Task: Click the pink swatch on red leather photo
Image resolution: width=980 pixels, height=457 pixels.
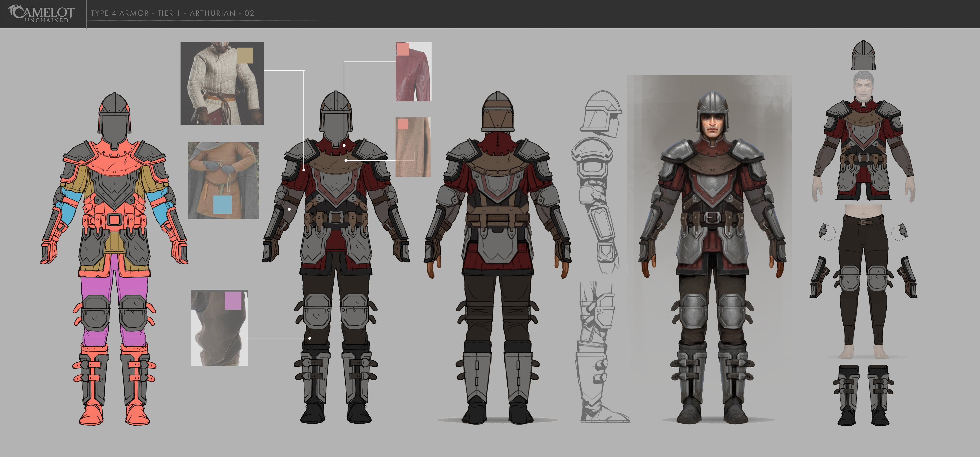Action: click(x=403, y=49)
